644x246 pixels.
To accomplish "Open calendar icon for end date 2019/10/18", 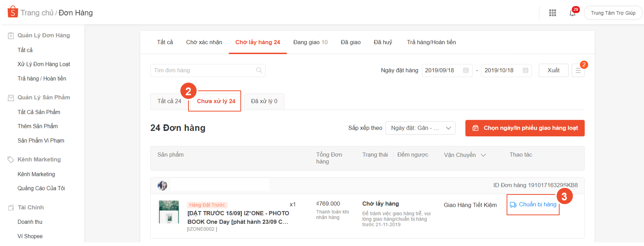I will click(525, 70).
